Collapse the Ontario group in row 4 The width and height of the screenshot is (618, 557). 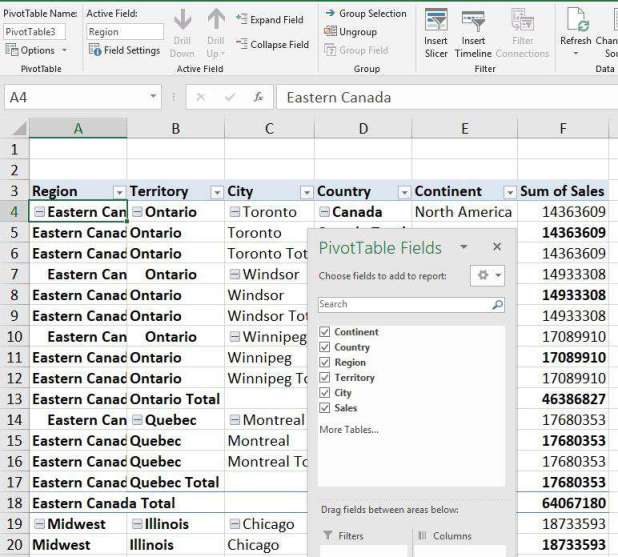pyautogui.click(x=137, y=212)
